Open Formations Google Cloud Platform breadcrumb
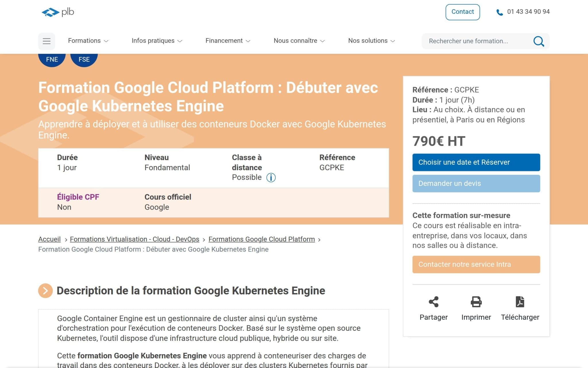Screen dimensions: 588x368 point(262,239)
